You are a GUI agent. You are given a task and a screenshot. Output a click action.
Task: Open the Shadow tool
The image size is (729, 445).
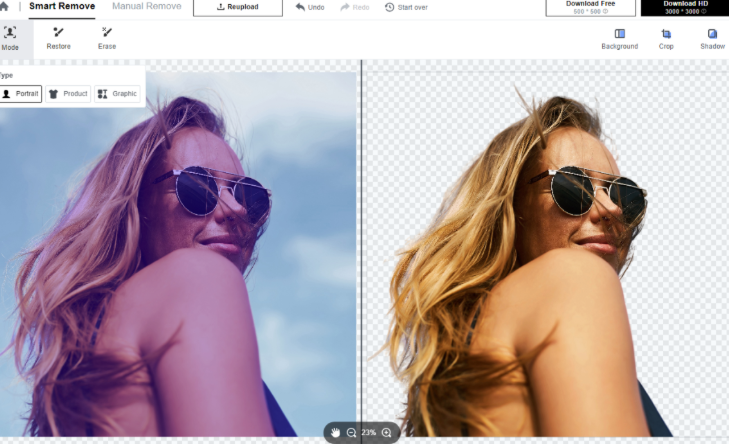click(x=712, y=39)
